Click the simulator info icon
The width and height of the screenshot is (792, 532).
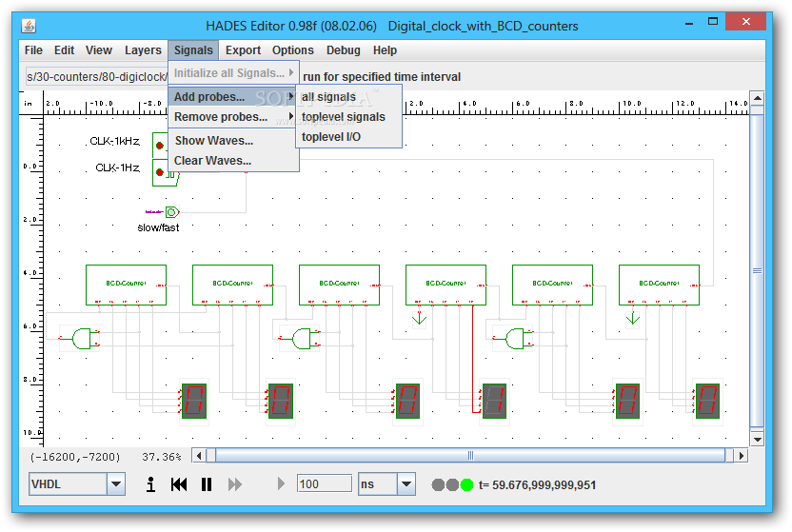[x=150, y=484]
